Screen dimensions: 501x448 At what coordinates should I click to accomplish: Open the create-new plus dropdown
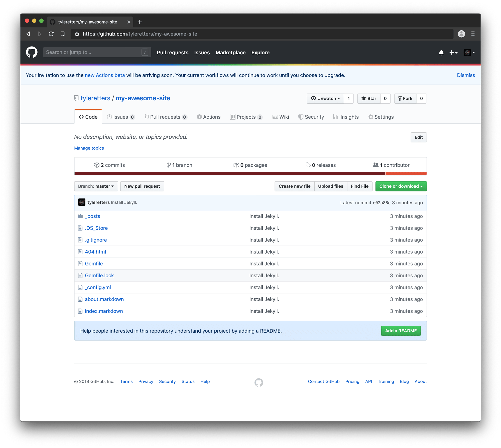tap(453, 53)
